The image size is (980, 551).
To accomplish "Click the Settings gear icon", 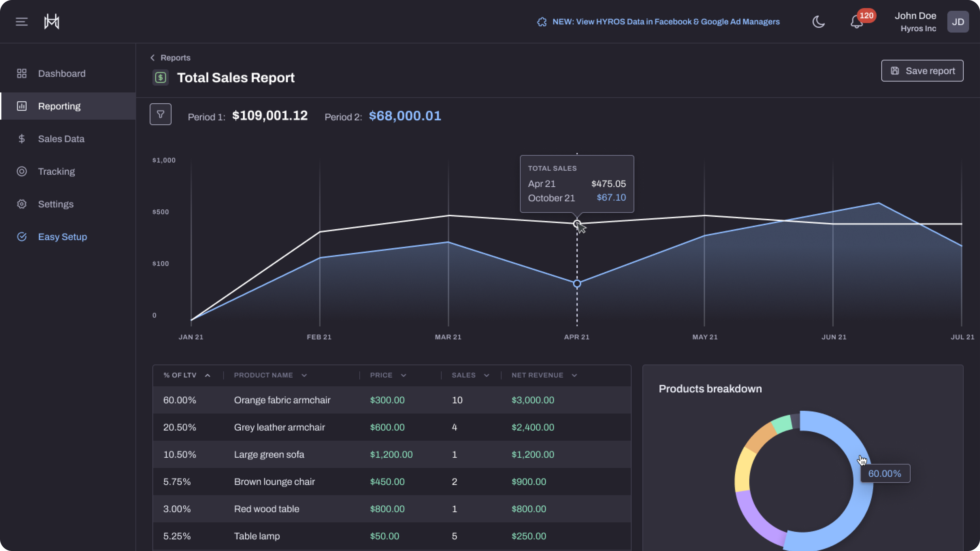I will (x=22, y=204).
